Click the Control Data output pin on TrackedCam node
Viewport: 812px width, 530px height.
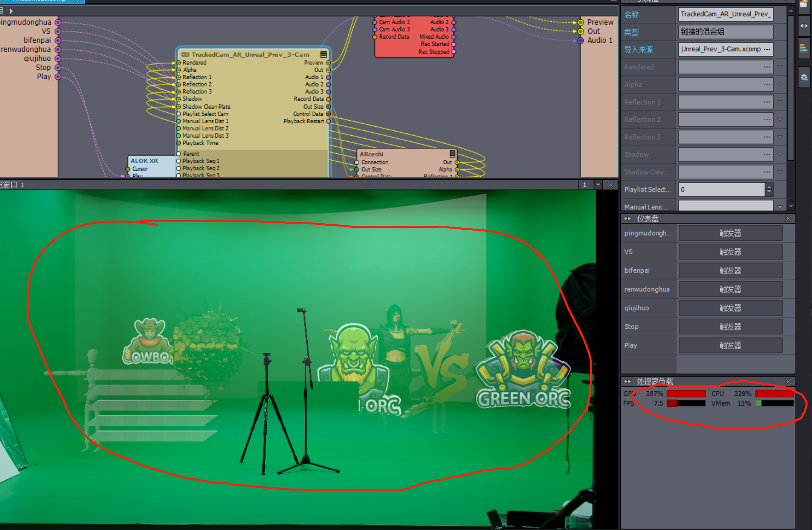[328, 114]
